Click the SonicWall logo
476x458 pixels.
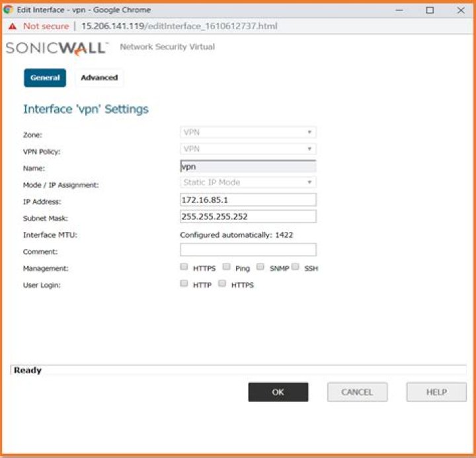coord(57,48)
